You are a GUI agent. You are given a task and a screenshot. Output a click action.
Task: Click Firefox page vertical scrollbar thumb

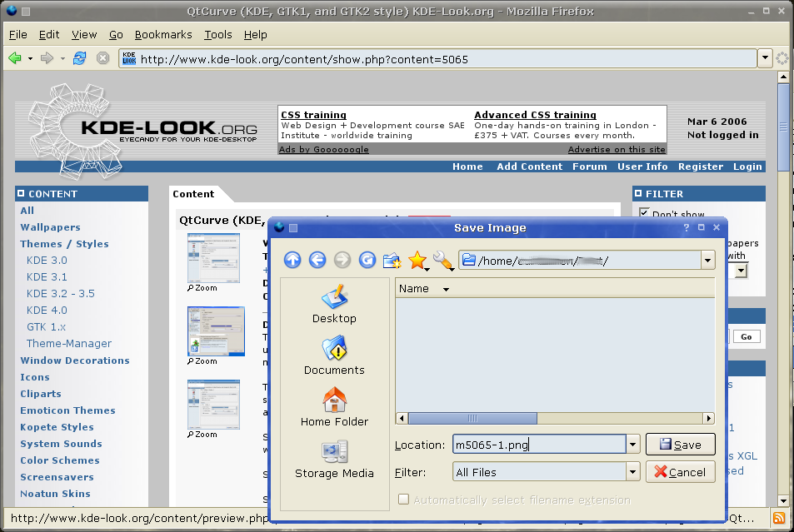pos(783,127)
